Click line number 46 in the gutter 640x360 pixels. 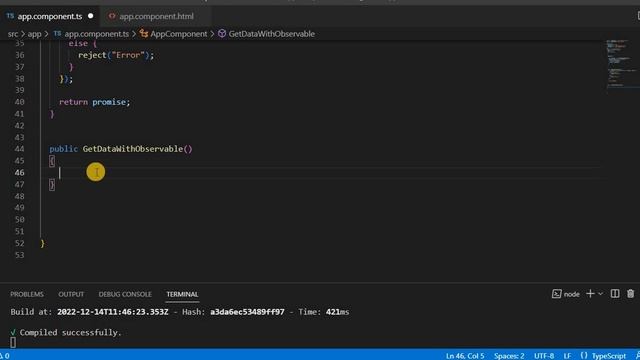(x=19, y=173)
